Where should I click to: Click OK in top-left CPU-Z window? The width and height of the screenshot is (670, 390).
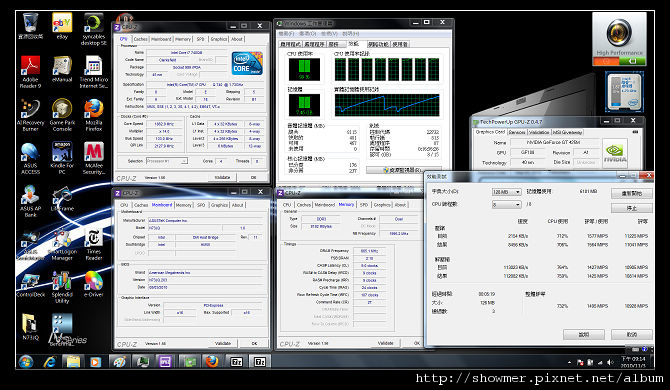point(253,177)
